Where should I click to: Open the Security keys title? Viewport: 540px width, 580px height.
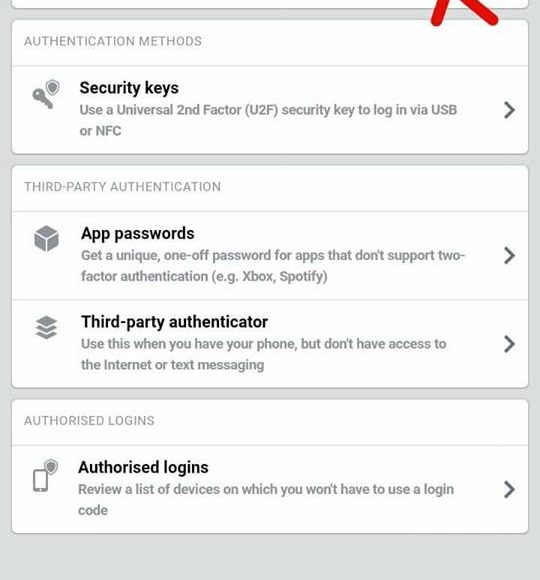pyautogui.click(x=129, y=88)
